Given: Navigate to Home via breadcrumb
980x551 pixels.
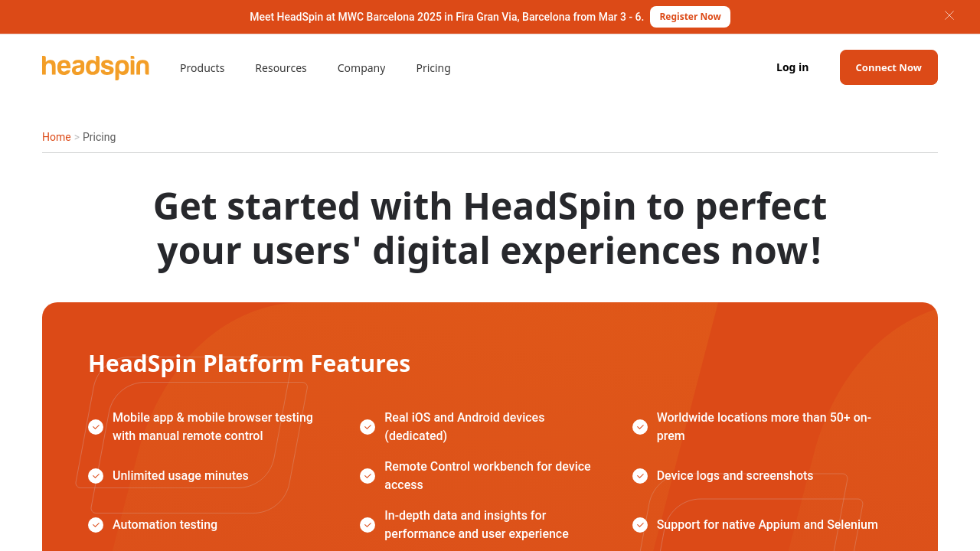Looking at the screenshot, I should [56, 137].
